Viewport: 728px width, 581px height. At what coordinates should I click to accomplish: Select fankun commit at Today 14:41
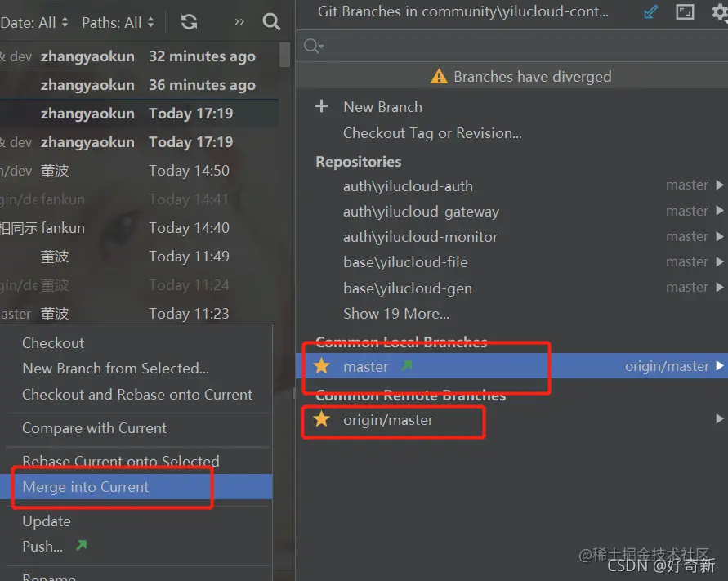pos(139,199)
